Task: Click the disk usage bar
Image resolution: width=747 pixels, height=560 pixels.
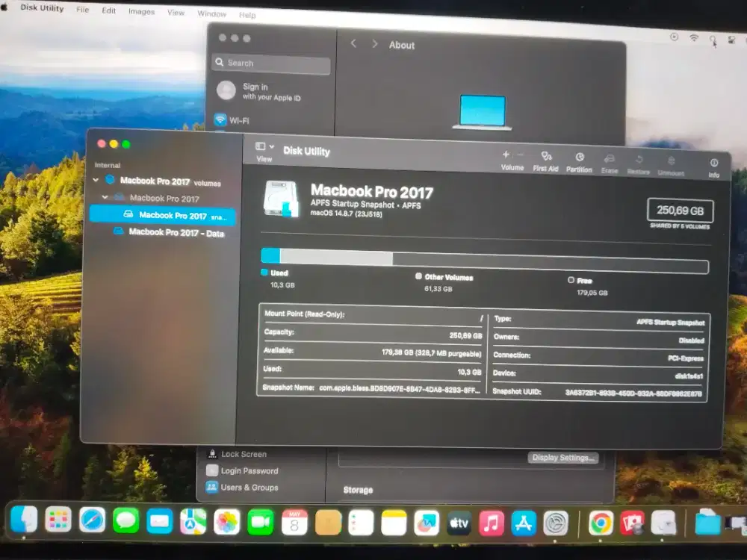Action: pos(485,261)
